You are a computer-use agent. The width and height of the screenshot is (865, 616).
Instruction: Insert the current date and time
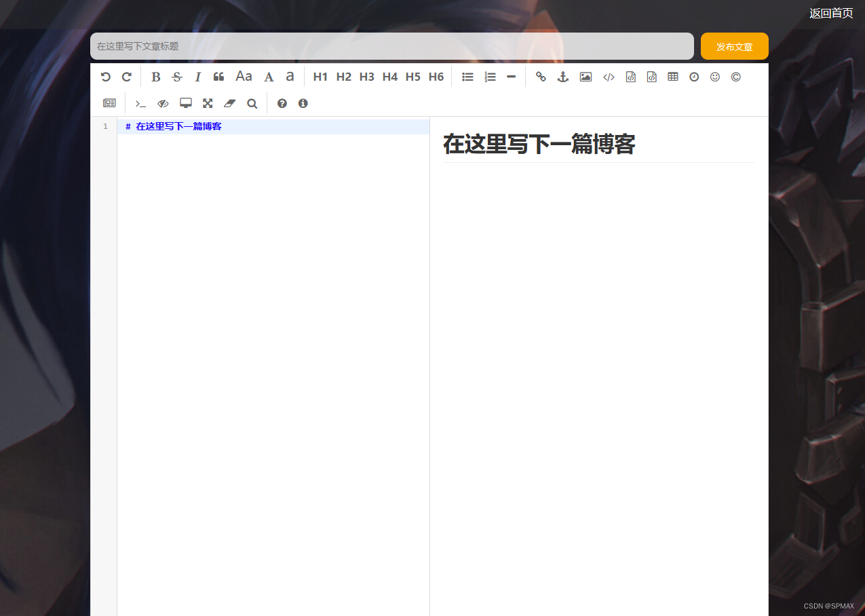[x=694, y=77]
